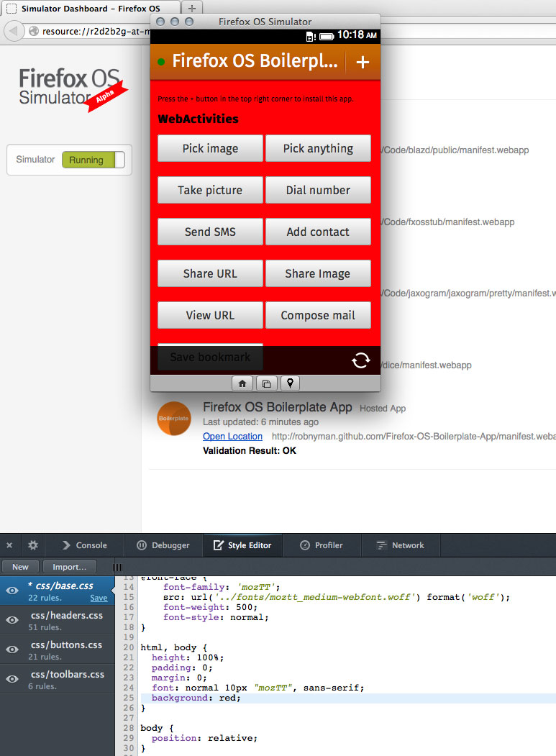556x756 pixels.
Task: Toggle visibility of css/headers.css stylesheet
Action: tap(12, 620)
